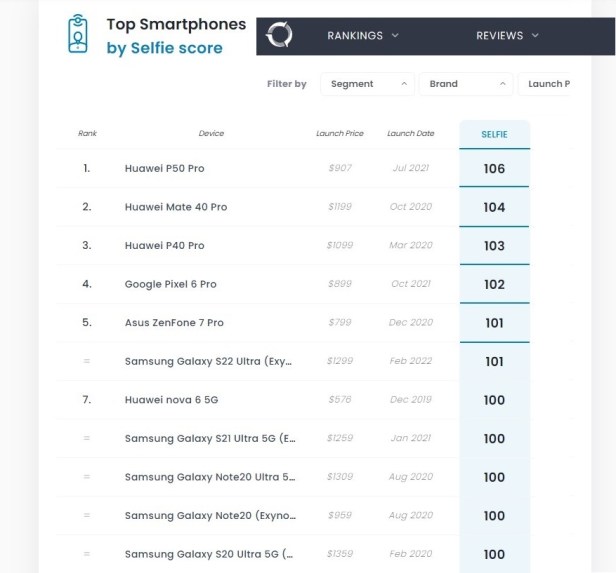Click the by Selfie score subtitle
Image resolution: width=616 pixels, height=573 pixels.
[165, 48]
